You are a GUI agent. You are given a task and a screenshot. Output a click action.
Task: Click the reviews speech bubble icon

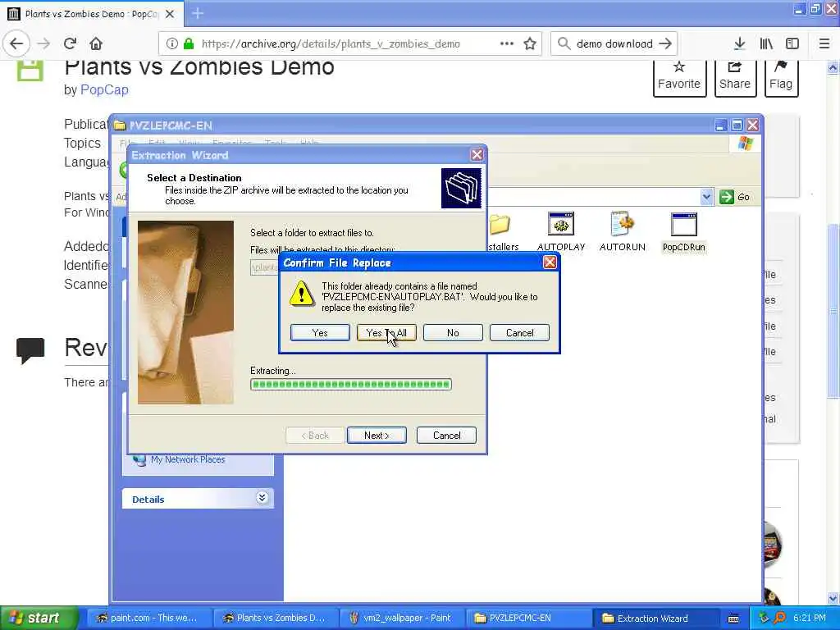click(x=30, y=350)
